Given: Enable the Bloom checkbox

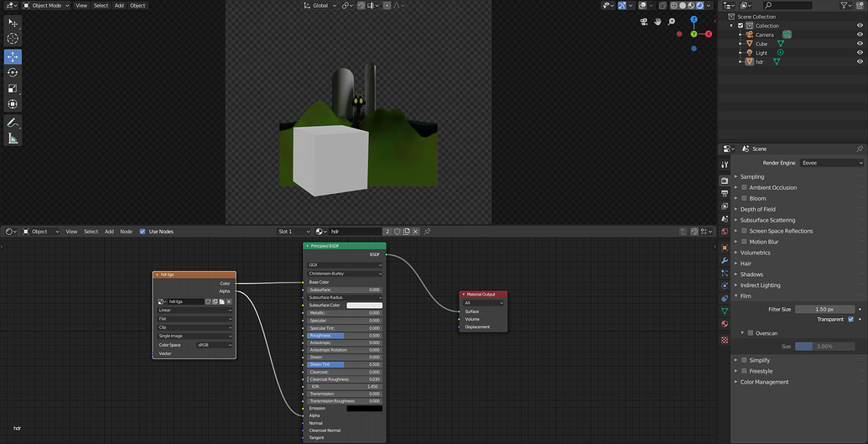Looking at the screenshot, I should [745, 198].
